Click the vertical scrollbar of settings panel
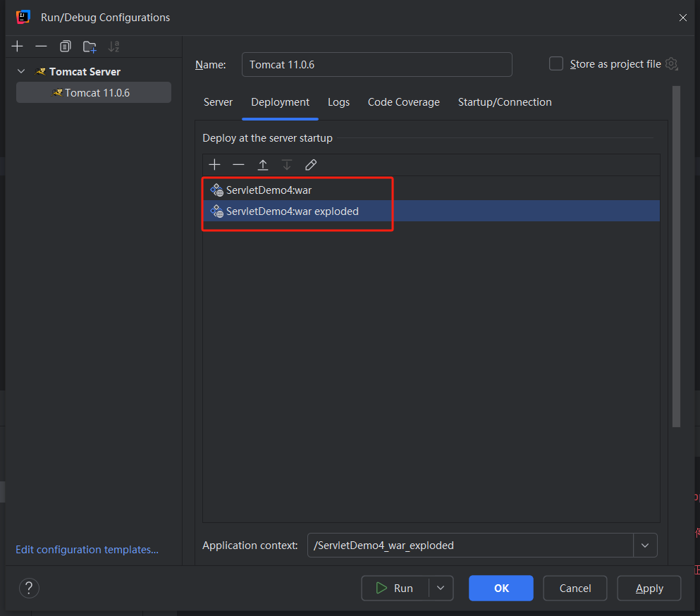This screenshot has height=616, width=700. [x=676, y=257]
